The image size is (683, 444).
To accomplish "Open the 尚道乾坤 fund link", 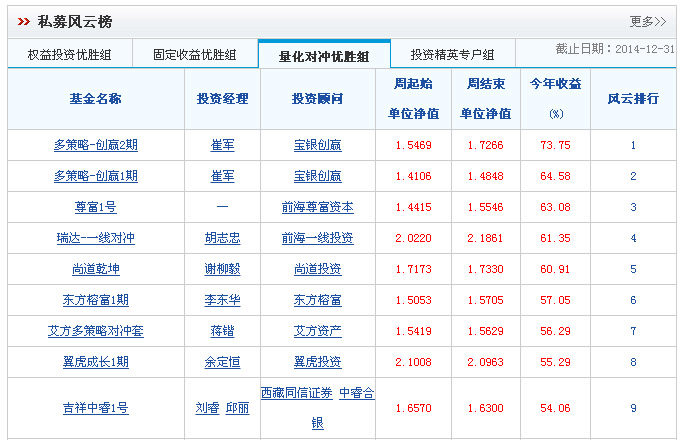I will pyautogui.click(x=96, y=269).
